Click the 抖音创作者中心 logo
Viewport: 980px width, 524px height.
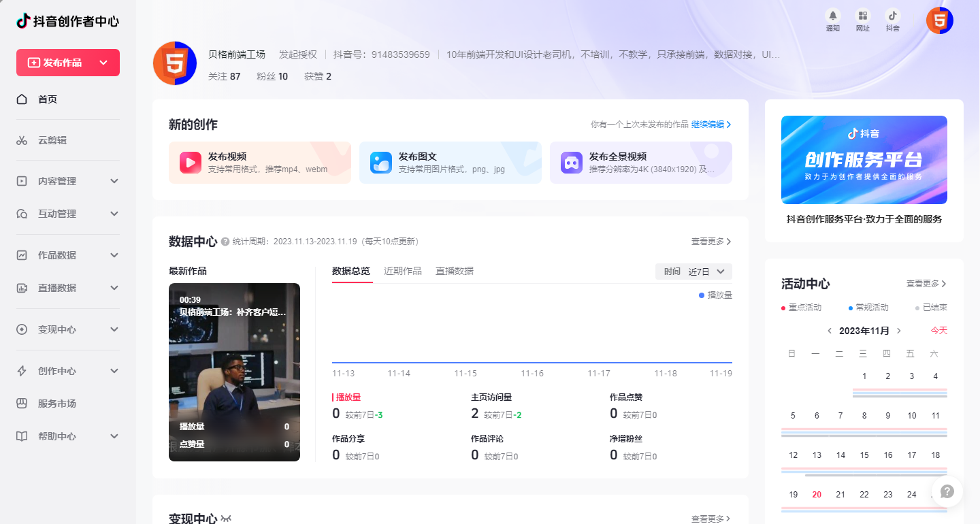pyautogui.click(x=67, y=21)
